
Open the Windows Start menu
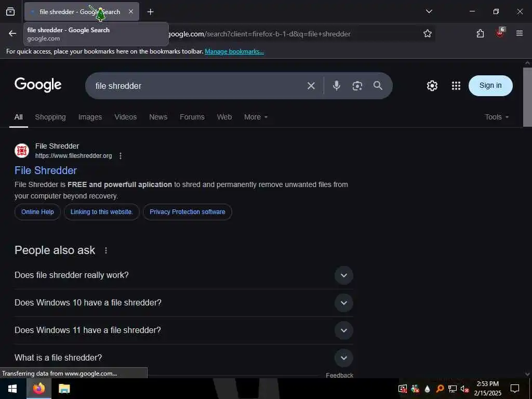pyautogui.click(x=12, y=389)
